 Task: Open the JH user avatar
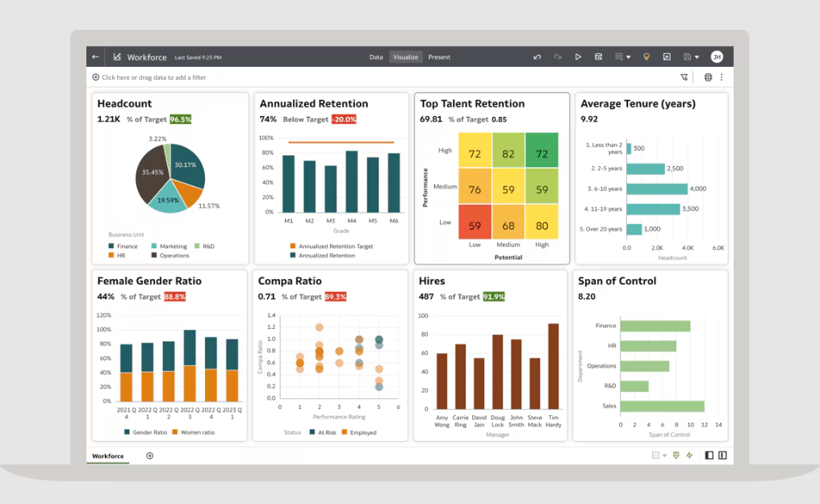(x=716, y=57)
